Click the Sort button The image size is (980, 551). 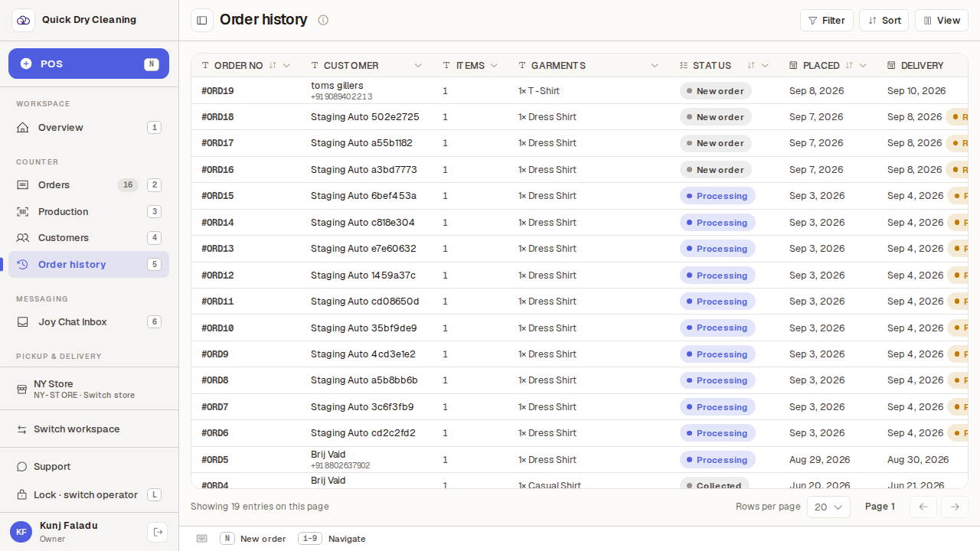tap(884, 21)
